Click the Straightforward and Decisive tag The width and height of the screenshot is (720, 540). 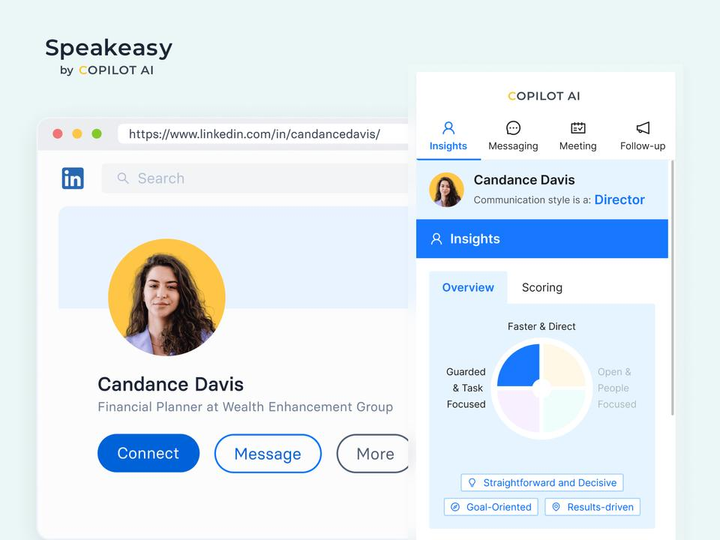tap(542, 483)
